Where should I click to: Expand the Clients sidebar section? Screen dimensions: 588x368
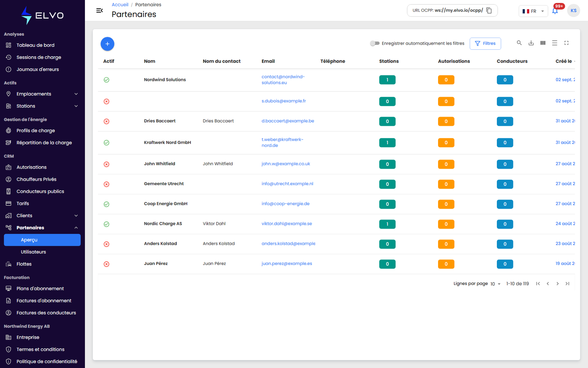pos(42,216)
